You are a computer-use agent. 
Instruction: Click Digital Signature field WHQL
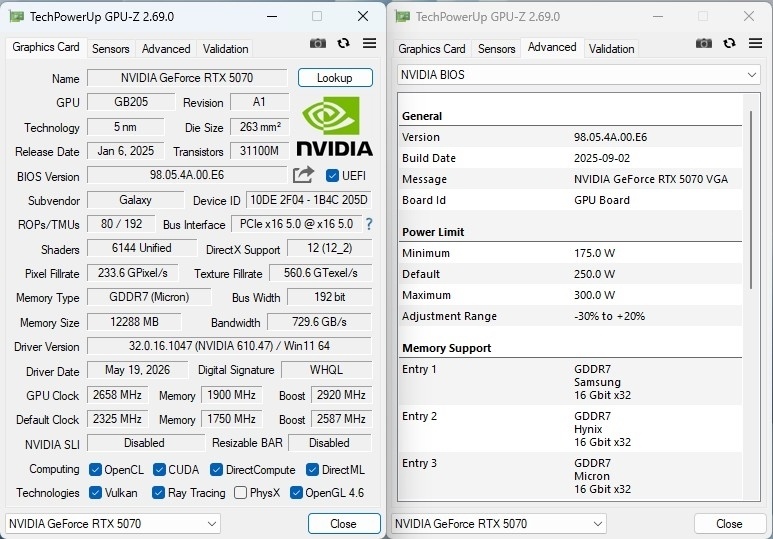coord(326,370)
